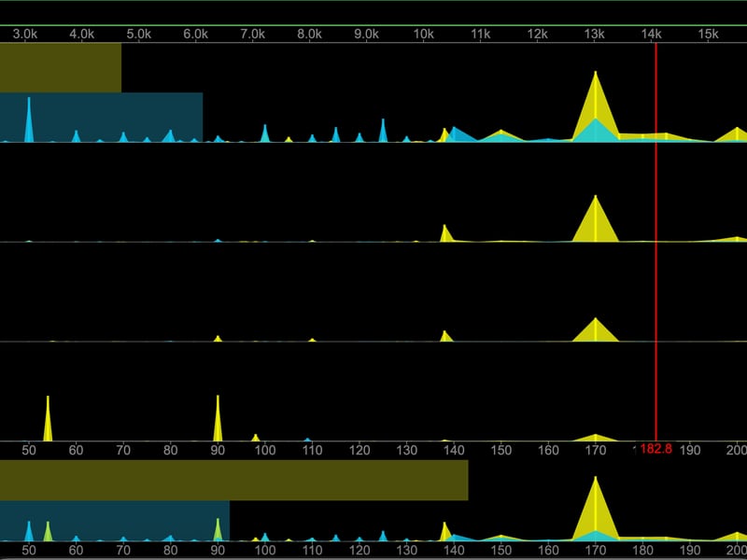Click the large yellow peak in bottom track

pos(594,509)
